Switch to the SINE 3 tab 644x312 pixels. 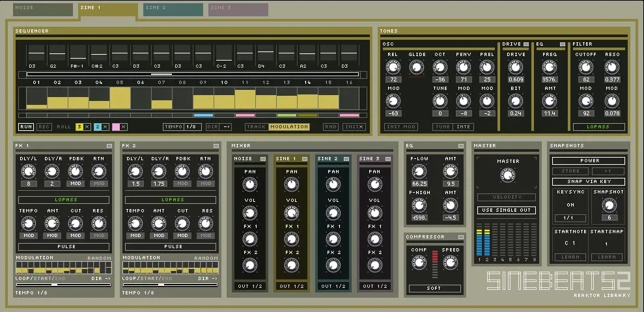tap(238, 8)
